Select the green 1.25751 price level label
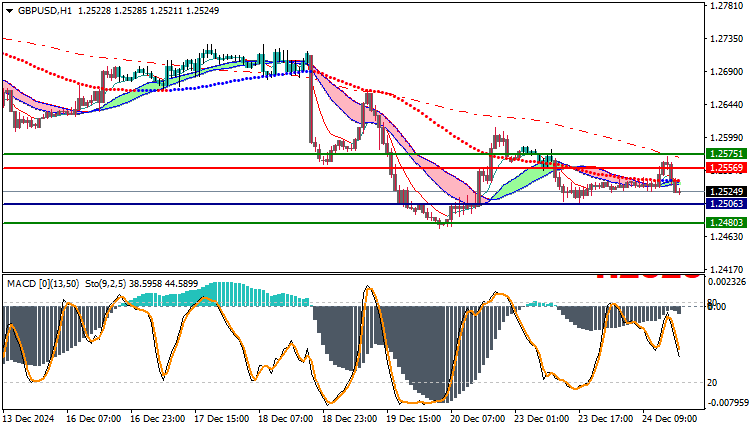Screen dimensions: 750x430 [726, 154]
